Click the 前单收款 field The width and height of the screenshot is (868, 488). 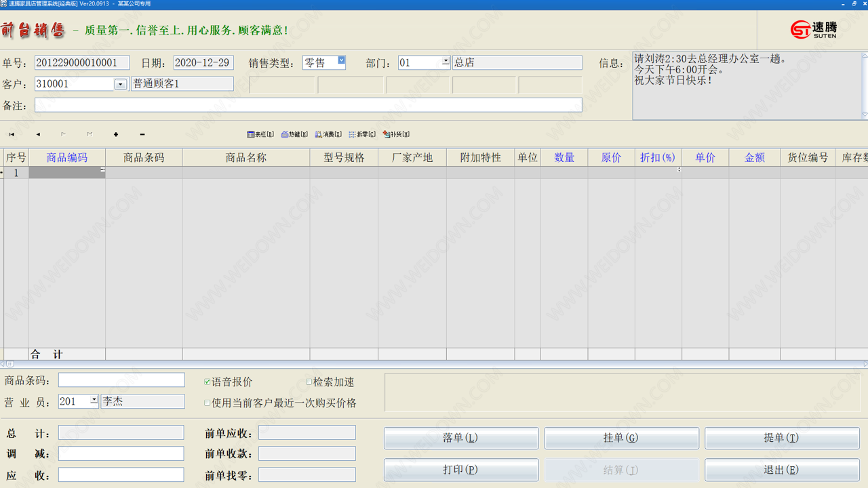pos(307,453)
